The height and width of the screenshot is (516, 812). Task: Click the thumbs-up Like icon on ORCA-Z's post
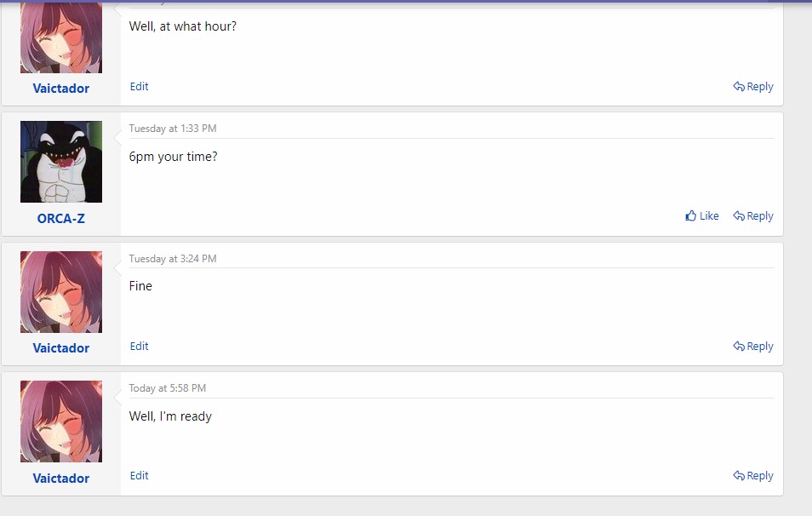coord(690,216)
